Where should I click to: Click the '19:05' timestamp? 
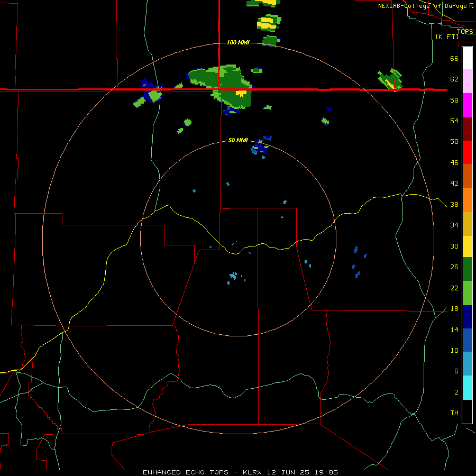(x=326, y=472)
